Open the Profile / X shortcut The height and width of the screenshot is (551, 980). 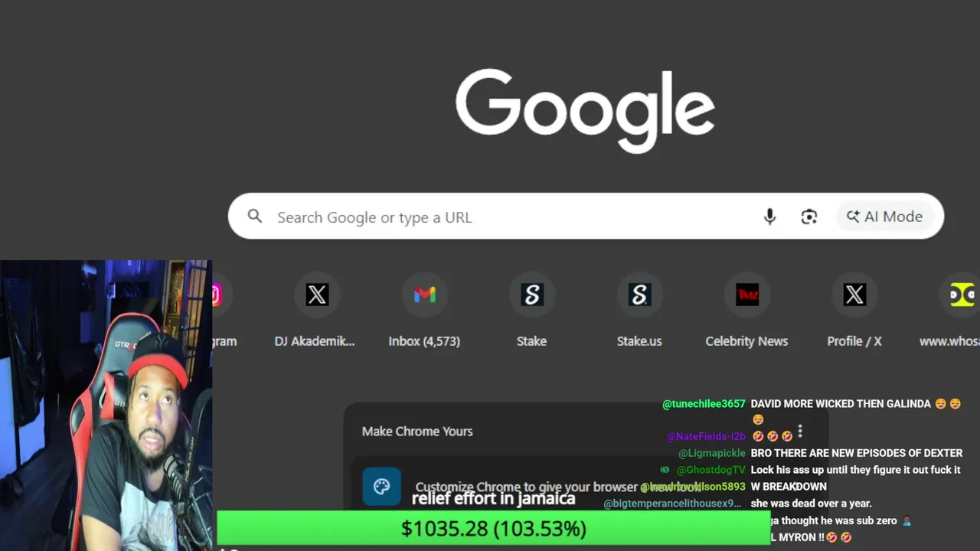click(x=854, y=295)
